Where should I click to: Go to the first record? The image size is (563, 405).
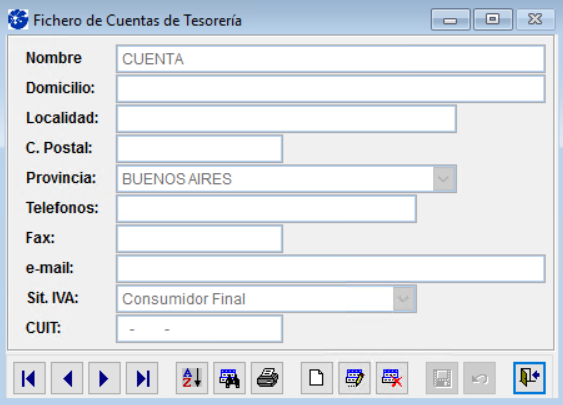click(29, 378)
